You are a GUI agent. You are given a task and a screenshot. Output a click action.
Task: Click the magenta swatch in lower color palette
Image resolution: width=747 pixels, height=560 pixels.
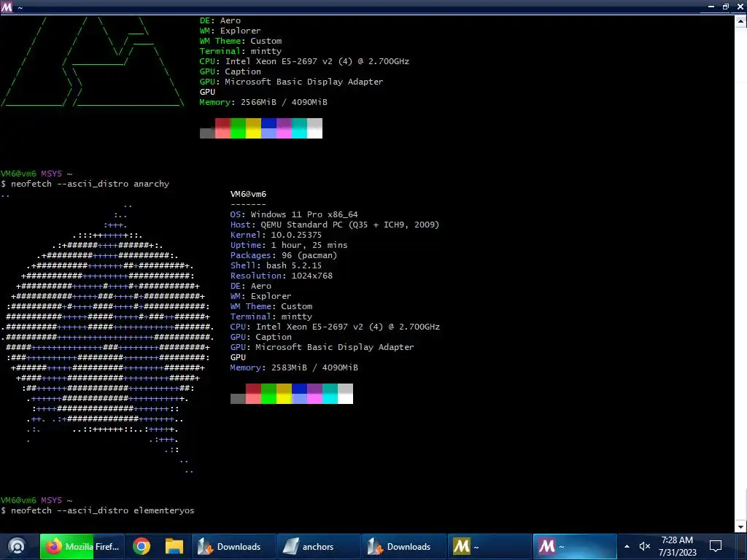pos(314,394)
